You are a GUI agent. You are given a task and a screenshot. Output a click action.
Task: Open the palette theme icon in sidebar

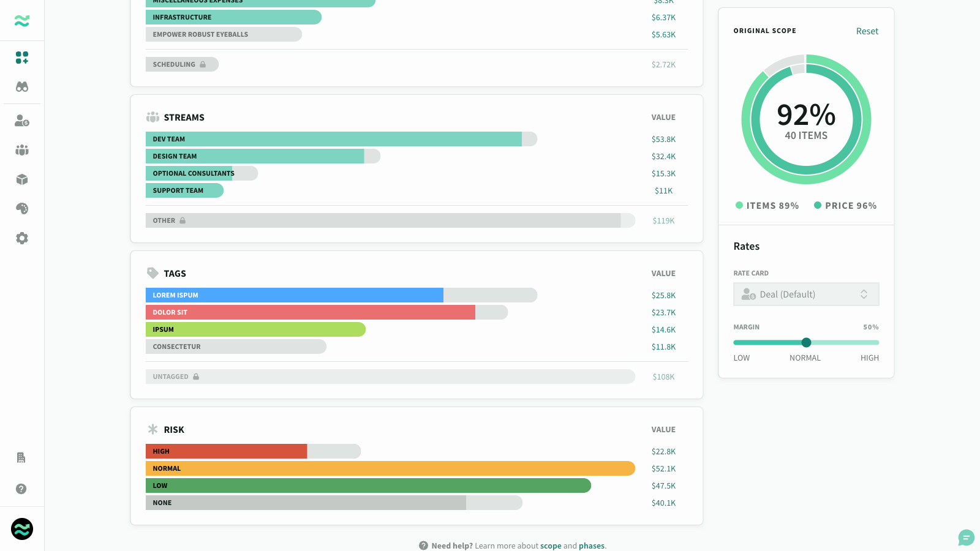(22, 209)
